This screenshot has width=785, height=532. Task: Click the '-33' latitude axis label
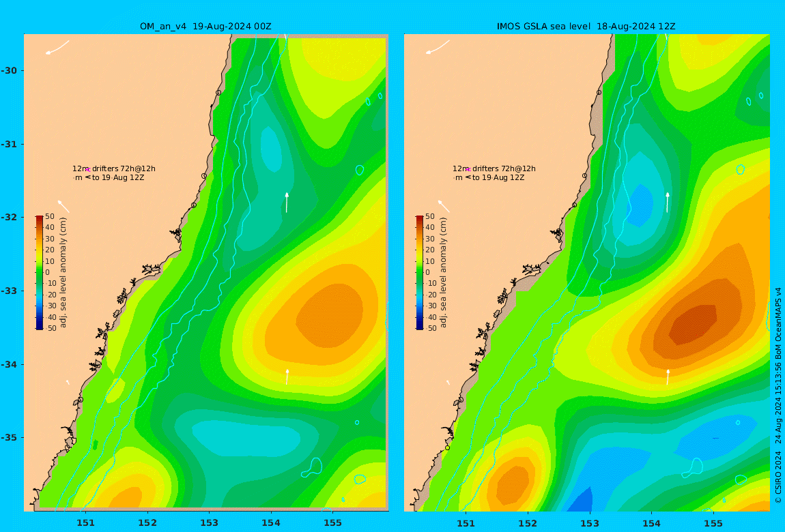(x=9, y=291)
